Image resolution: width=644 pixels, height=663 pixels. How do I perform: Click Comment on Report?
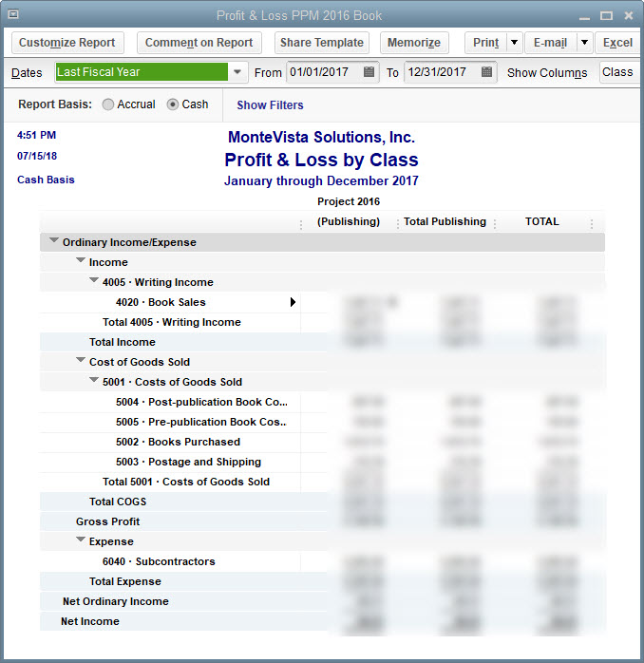pyautogui.click(x=199, y=43)
